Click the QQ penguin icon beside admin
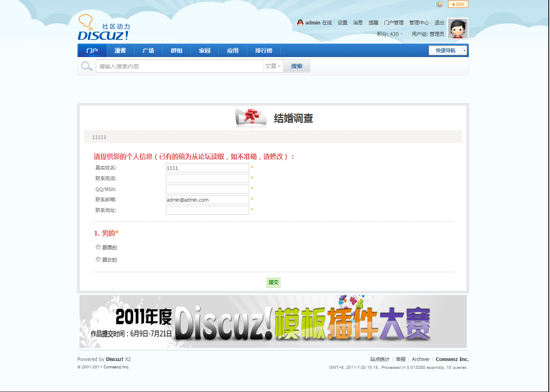 pyautogui.click(x=300, y=23)
